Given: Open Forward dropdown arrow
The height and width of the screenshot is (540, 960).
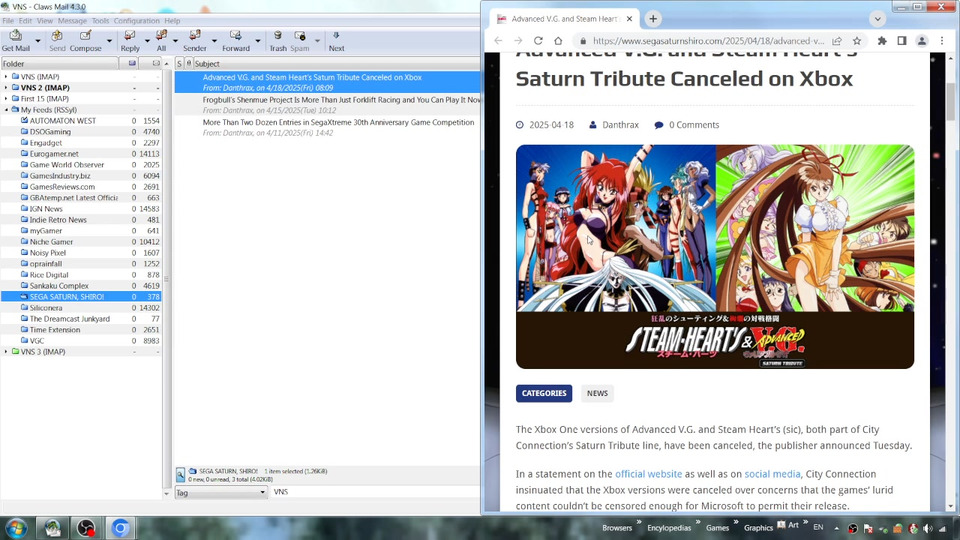Looking at the screenshot, I should [x=258, y=41].
